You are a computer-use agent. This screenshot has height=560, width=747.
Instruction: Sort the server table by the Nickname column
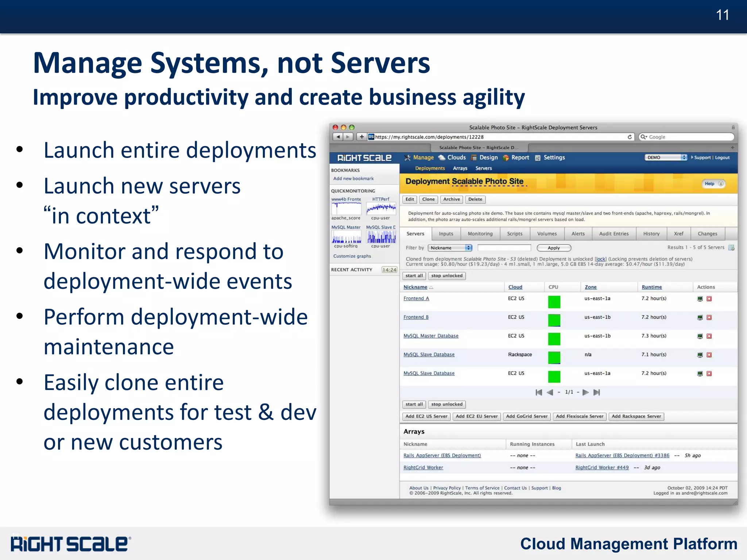click(x=415, y=287)
